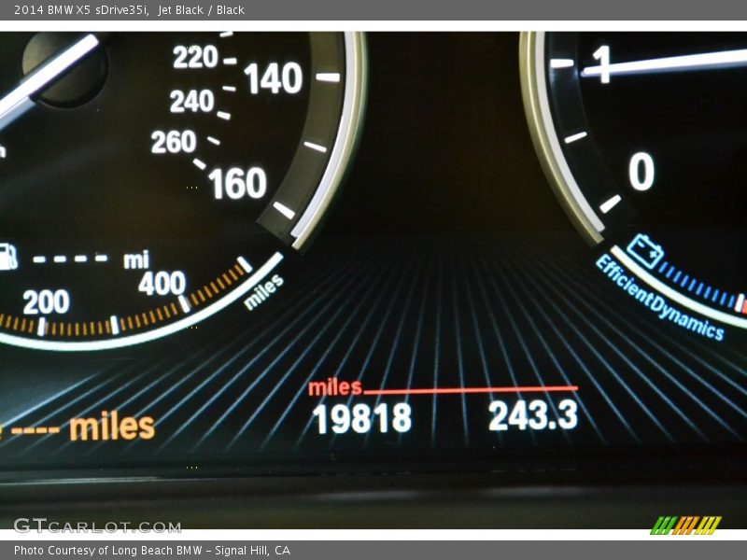Click the 'mi' unit next to dashes
Image resolution: width=747 pixels, height=560 pixels.
136,260
